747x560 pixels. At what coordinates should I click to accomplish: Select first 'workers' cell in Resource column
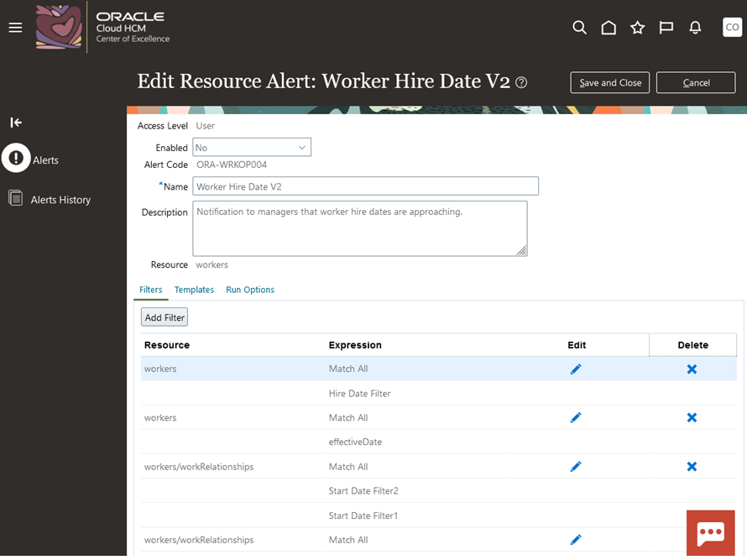pos(160,369)
